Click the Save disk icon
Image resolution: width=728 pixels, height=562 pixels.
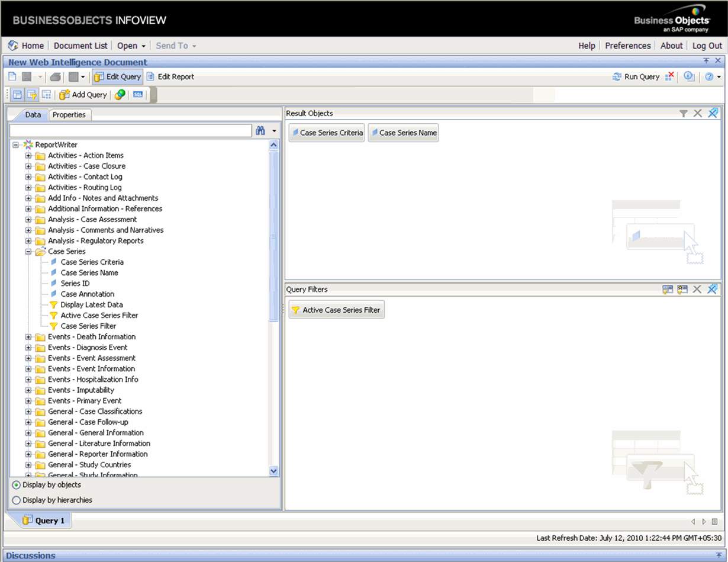coord(27,76)
